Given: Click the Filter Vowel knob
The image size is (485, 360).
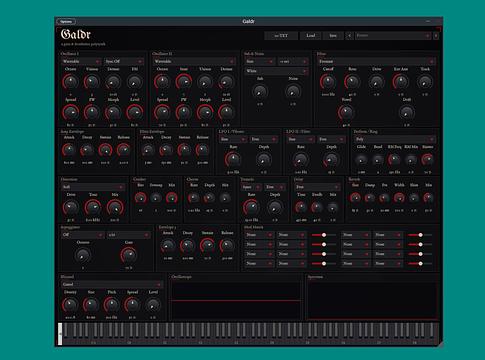Looking at the screenshot, I should (x=346, y=113).
